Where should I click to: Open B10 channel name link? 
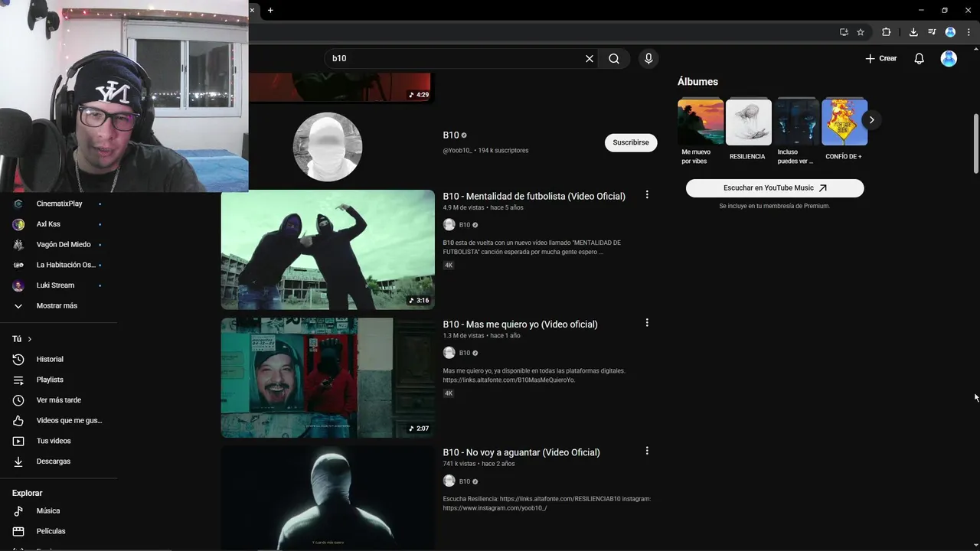pos(451,135)
